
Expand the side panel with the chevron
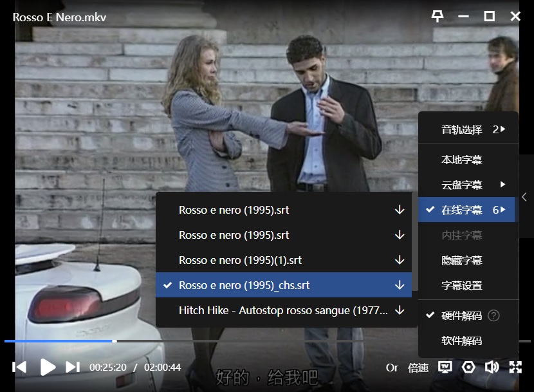click(x=524, y=198)
